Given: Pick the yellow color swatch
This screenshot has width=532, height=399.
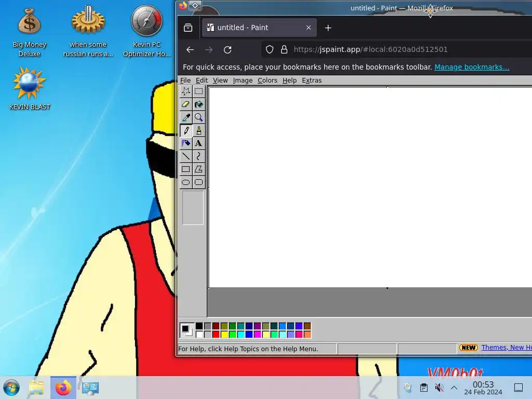Looking at the screenshot, I should 224,335.
